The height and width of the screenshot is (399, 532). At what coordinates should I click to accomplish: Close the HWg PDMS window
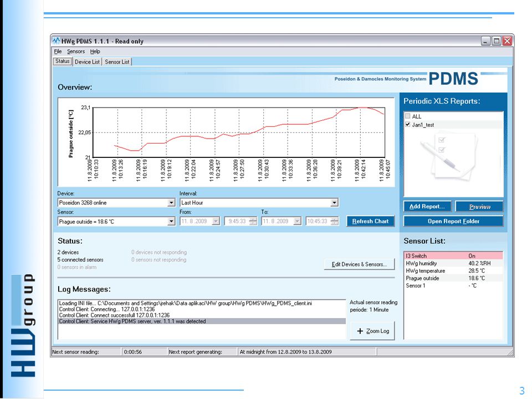(507, 41)
